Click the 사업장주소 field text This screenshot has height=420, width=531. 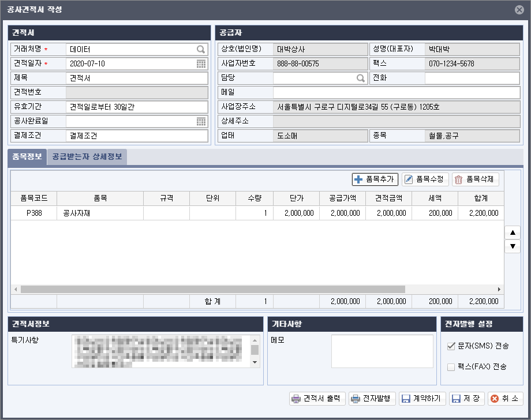pyautogui.click(x=358, y=107)
